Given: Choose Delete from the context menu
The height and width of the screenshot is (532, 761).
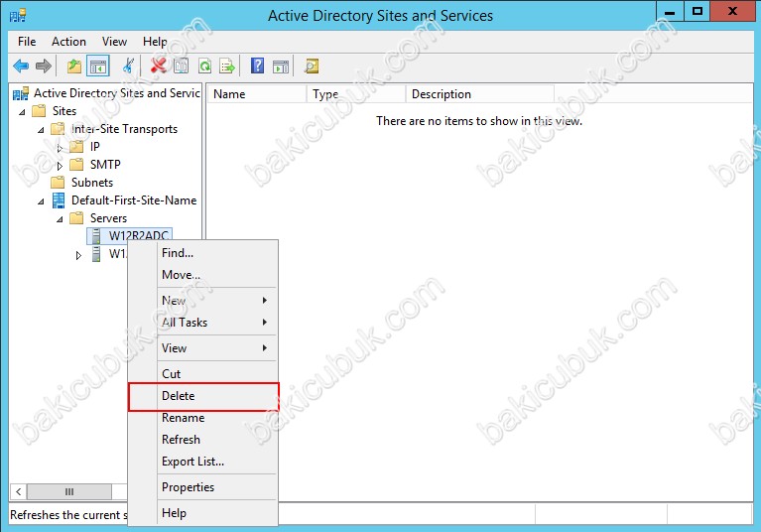Looking at the screenshot, I should (203, 396).
